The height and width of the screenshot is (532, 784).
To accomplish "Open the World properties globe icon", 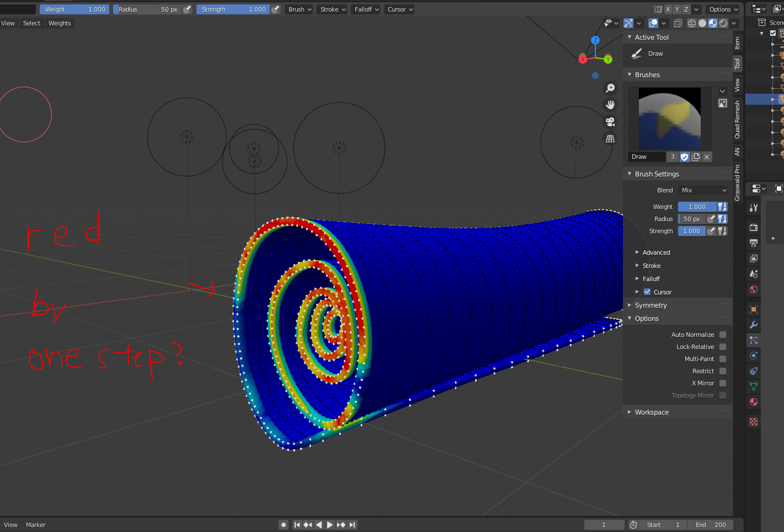I will [754, 288].
